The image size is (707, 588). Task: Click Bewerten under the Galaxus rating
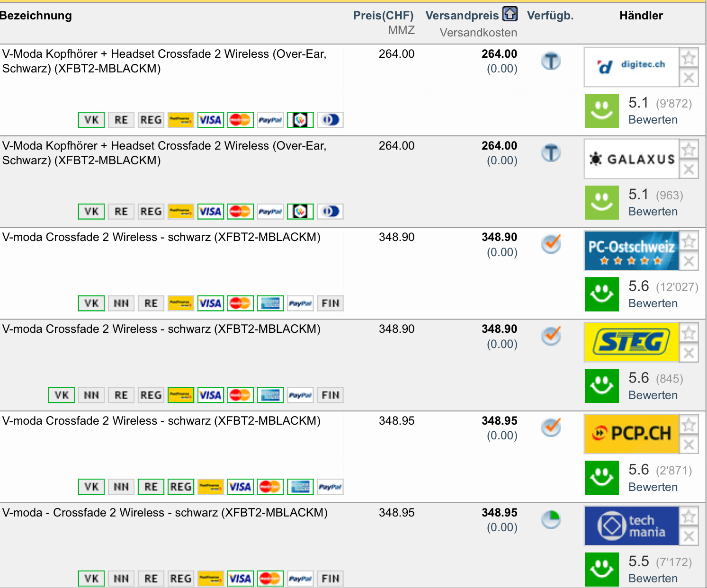coord(653,212)
